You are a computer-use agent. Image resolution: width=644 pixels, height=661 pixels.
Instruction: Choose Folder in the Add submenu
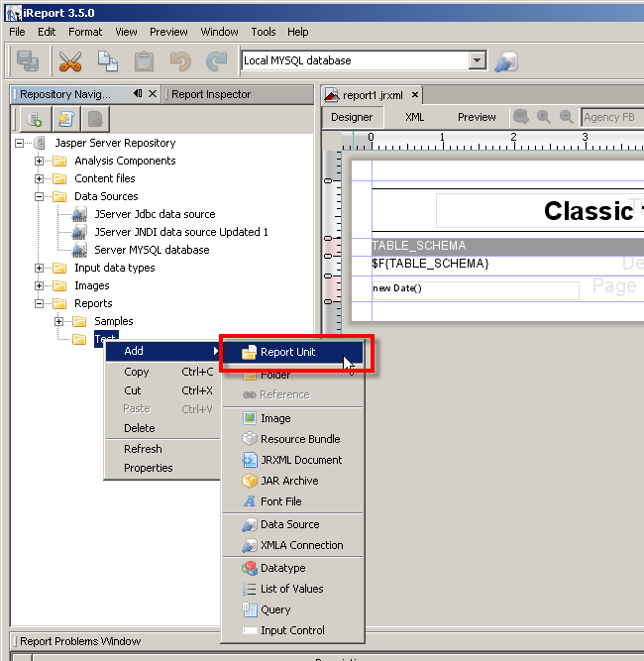tap(292, 375)
